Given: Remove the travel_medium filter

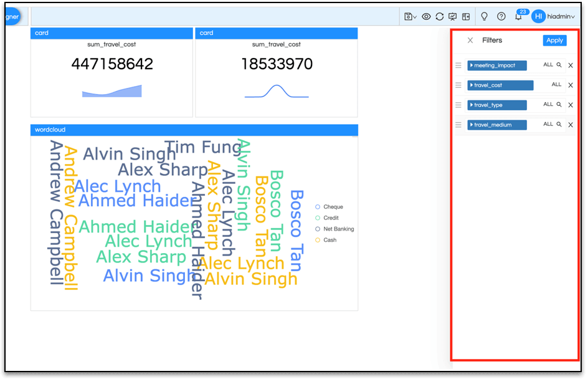Looking at the screenshot, I should point(571,125).
